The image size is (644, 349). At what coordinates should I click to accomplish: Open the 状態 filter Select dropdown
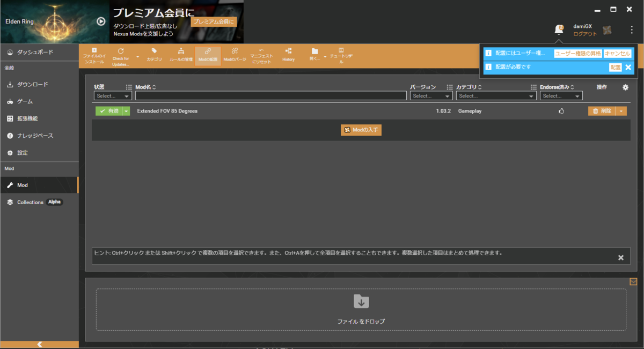pos(113,96)
